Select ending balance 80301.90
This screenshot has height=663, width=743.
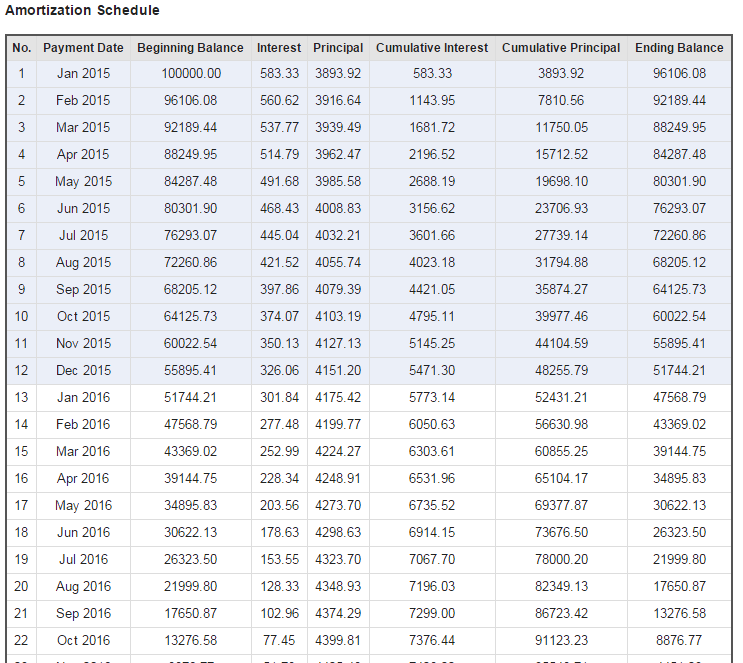point(680,182)
